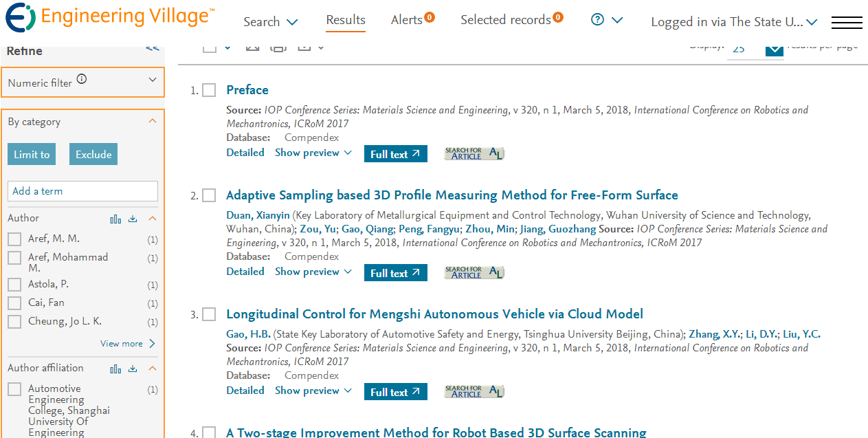Screen dimensions: 868x438
Task: Expand the Numeric filter section
Action: (x=153, y=80)
